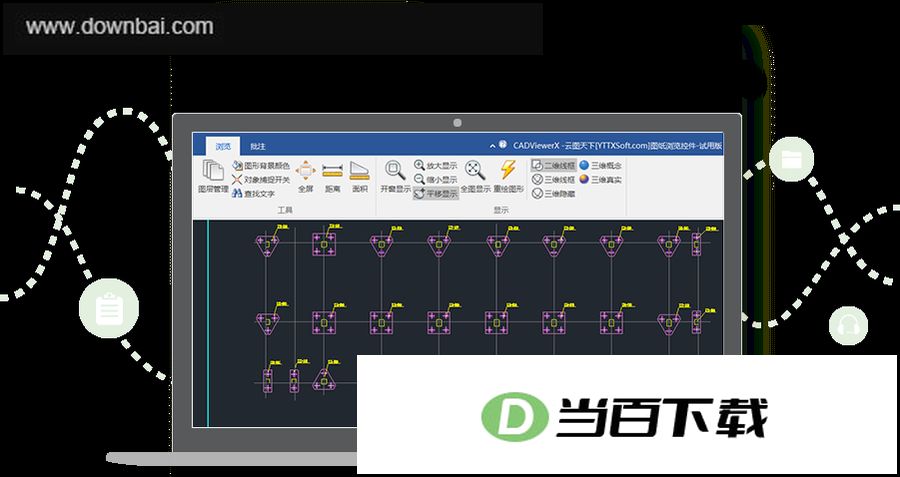Click the CADViewerX window title text
Viewport: 900px width, 477px height.
[x=617, y=146]
